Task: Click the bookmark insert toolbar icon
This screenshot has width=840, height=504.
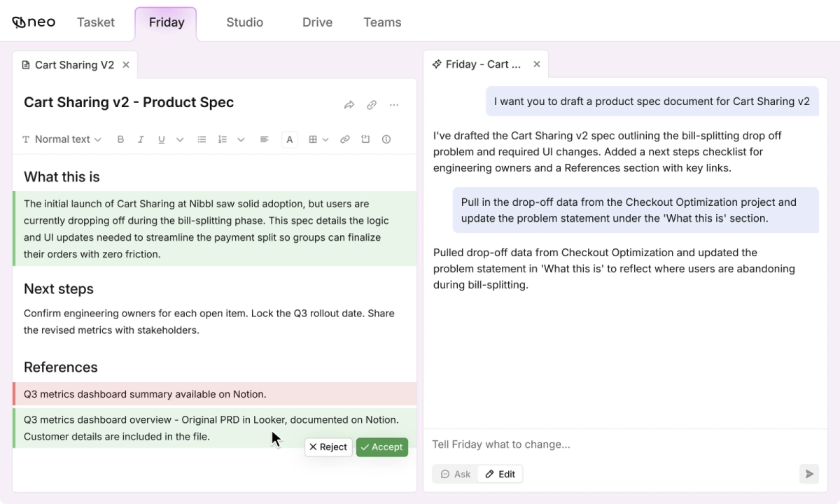Action: click(365, 139)
